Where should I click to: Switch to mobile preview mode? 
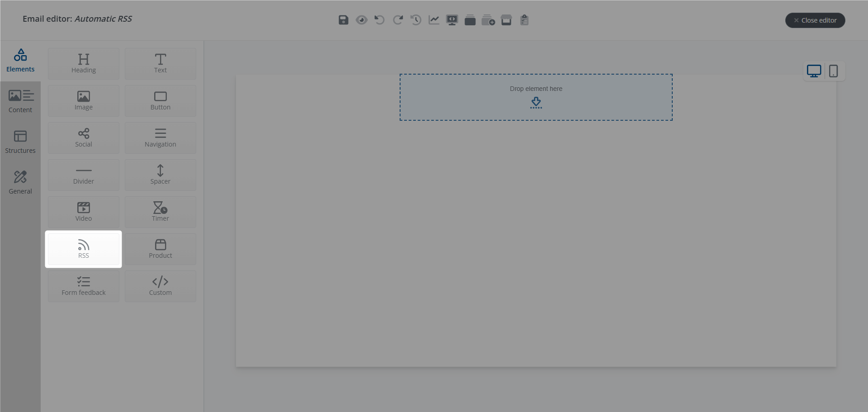point(833,71)
